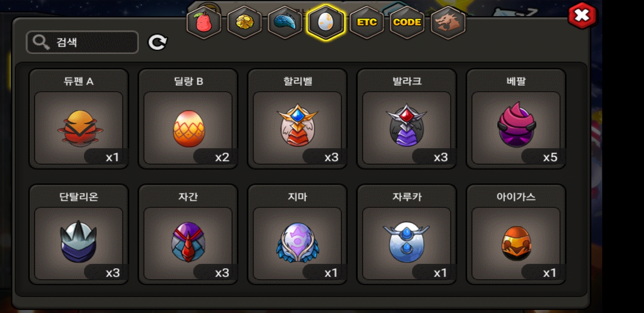Choose the 할리벨 egg item
Screen dimensions: 644x313
tap(297, 119)
